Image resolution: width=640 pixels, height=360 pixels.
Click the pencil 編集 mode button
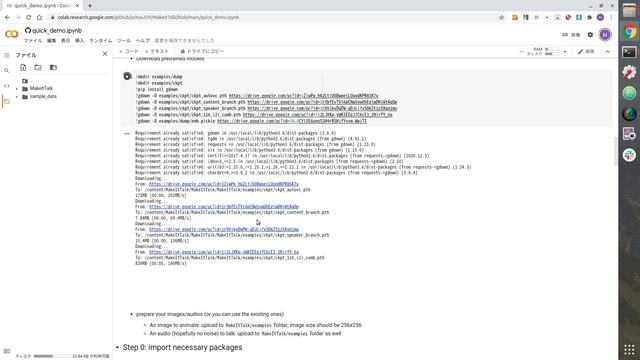coord(586,51)
